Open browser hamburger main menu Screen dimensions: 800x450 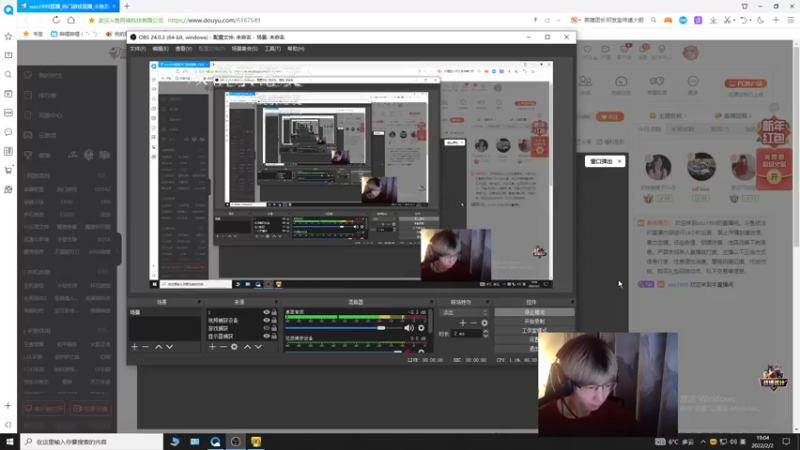point(791,20)
